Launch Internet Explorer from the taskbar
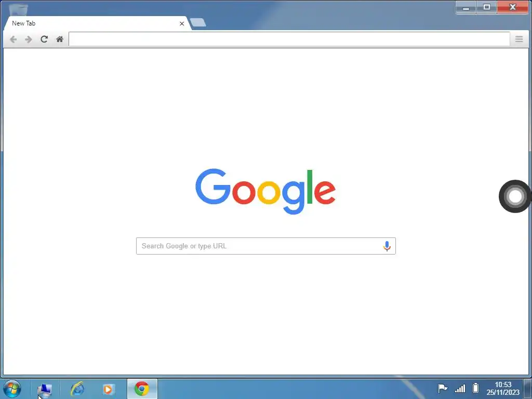532x399 pixels. tap(77, 389)
